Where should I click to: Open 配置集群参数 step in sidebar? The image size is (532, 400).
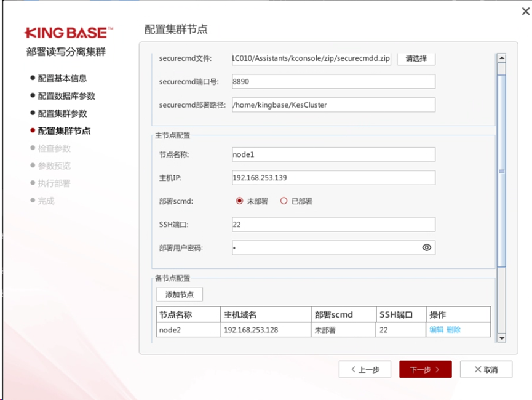(x=62, y=113)
